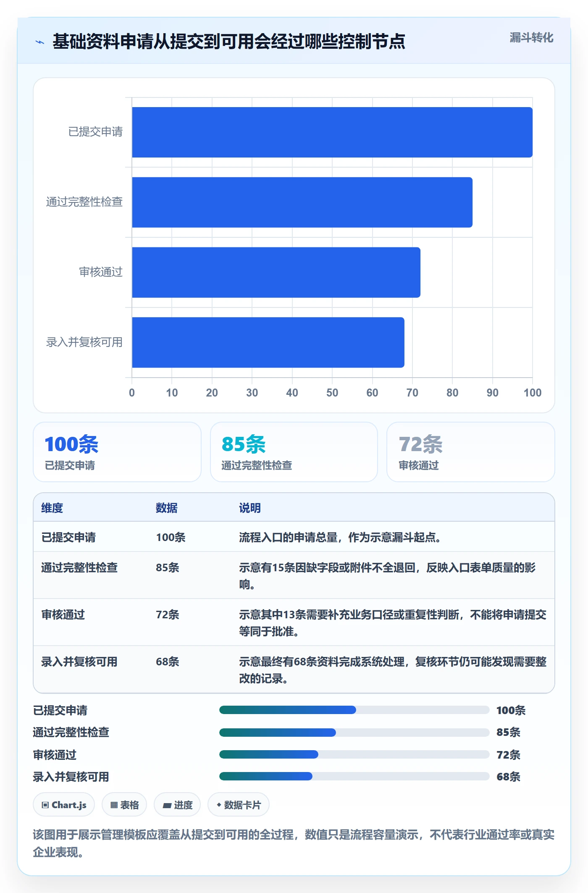The image size is (588, 893).
Task: Click the 已提交申请 bar in the chart
Action: [x=332, y=132]
